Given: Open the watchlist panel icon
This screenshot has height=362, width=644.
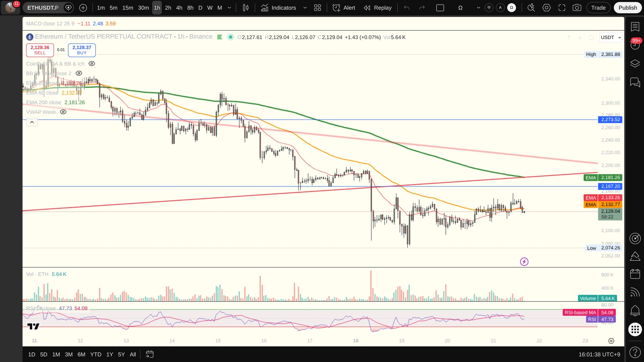Looking at the screenshot, I should tap(635, 27).
